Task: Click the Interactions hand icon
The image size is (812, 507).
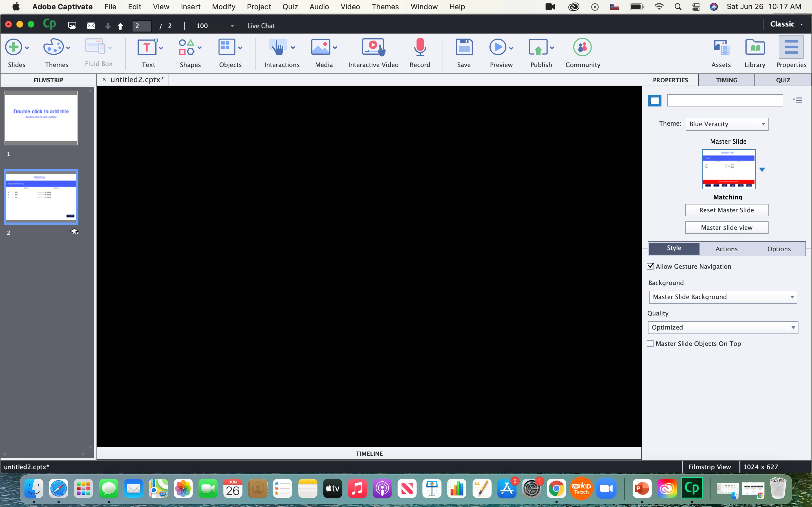Action: pos(277,47)
